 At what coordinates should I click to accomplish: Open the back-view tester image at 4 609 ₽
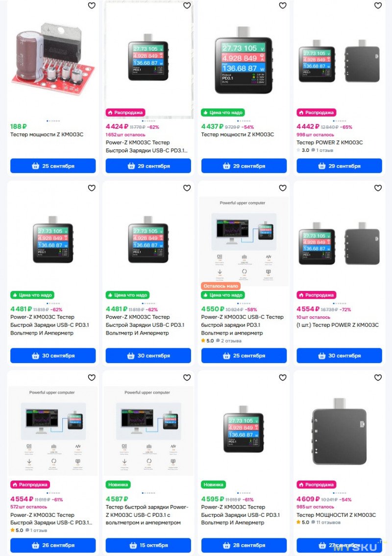click(x=339, y=431)
